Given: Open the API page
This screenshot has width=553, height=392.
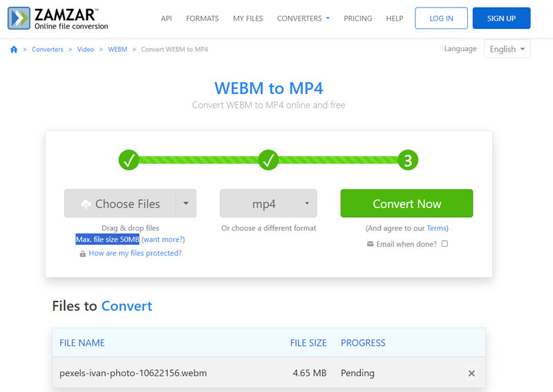Looking at the screenshot, I should (x=166, y=19).
